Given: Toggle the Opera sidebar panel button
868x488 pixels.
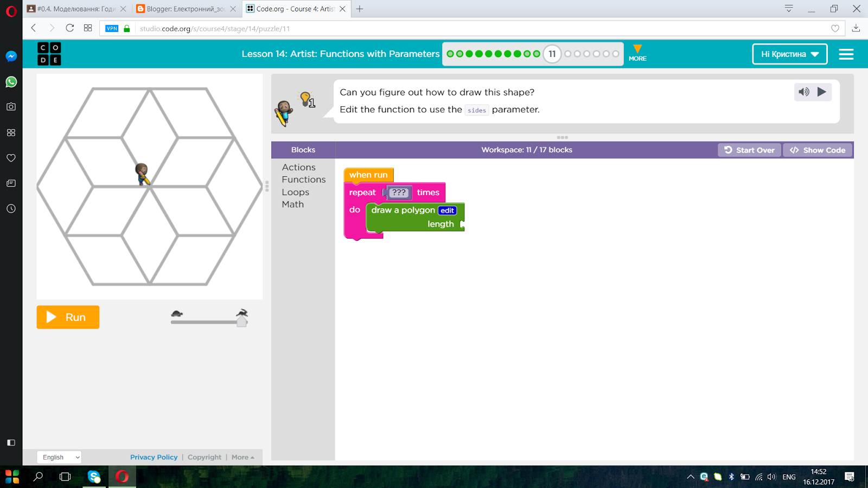Looking at the screenshot, I should click(x=11, y=442).
